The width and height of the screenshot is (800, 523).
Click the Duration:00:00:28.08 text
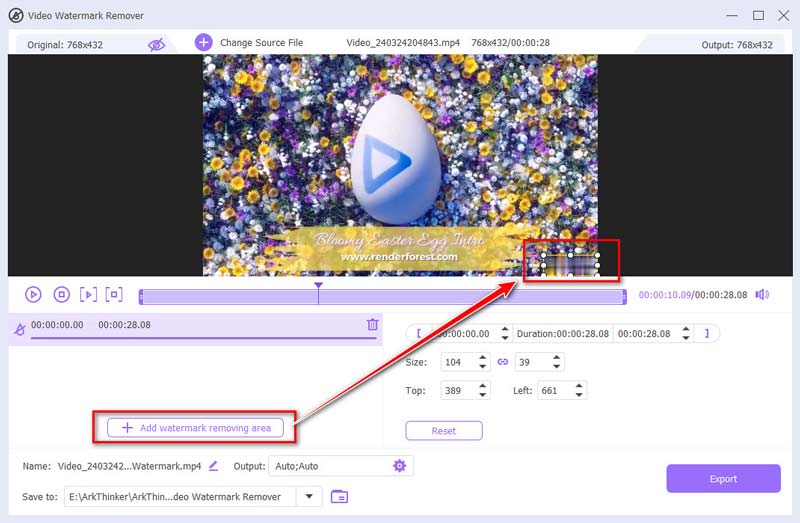[x=563, y=333]
